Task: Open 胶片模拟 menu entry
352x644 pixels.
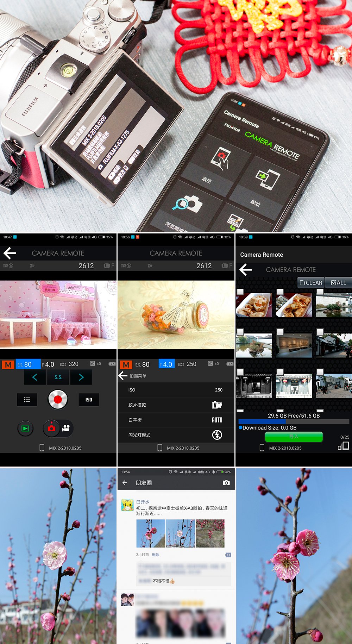Action: pyautogui.click(x=176, y=405)
